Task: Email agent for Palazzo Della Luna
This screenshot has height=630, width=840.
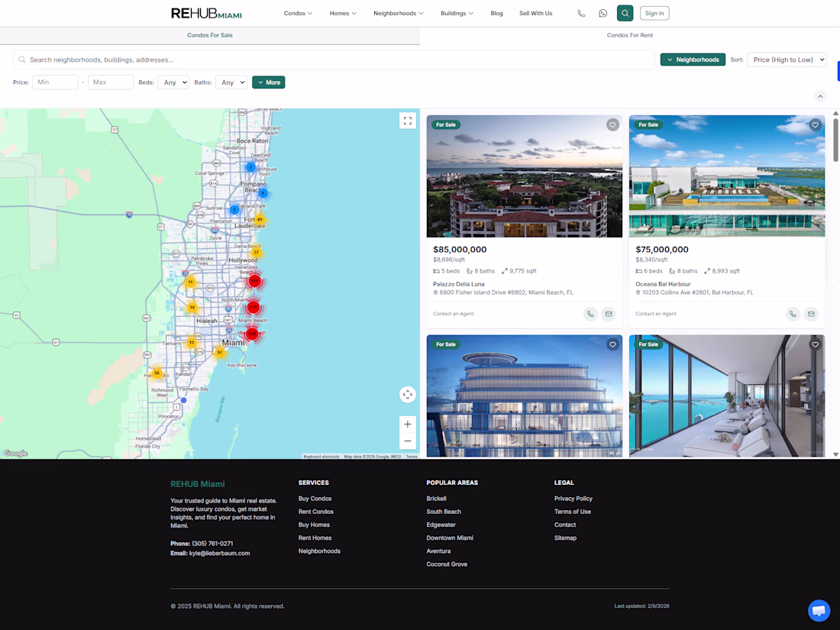Action: [x=609, y=314]
